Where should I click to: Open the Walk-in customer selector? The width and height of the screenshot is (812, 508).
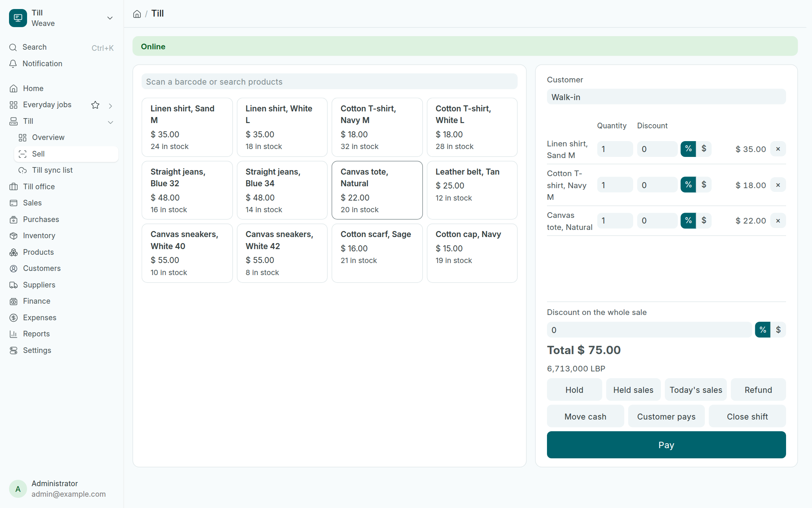(x=666, y=97)
